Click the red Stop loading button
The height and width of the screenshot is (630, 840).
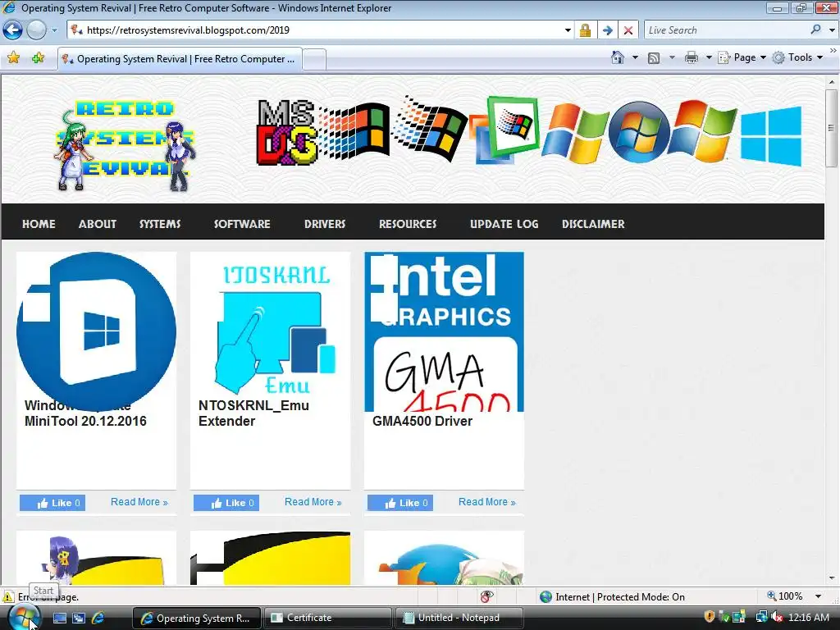[x=628, y=30]
